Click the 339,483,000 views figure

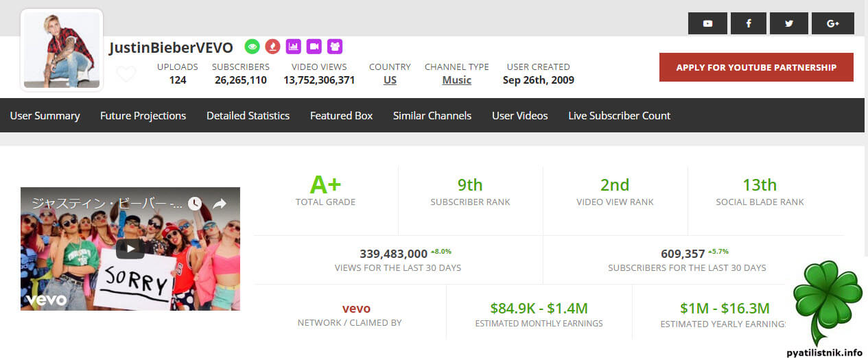tap(393, 254)
